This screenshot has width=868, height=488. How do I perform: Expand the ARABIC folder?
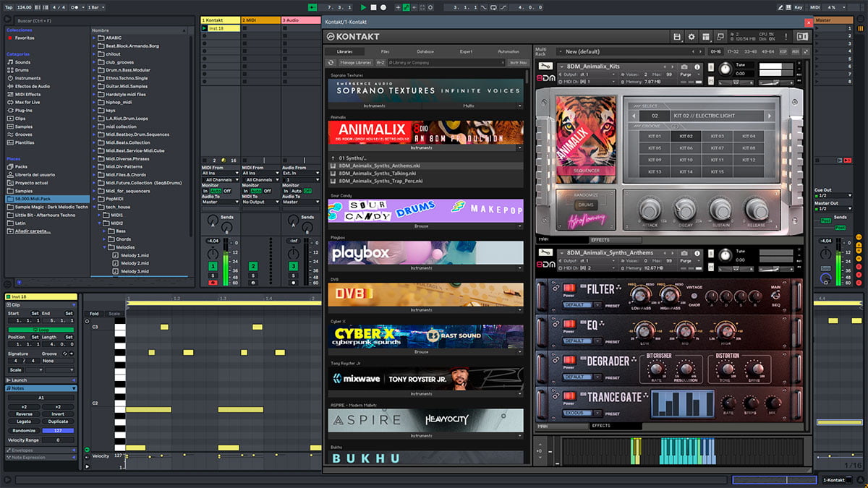click(95, 38)
